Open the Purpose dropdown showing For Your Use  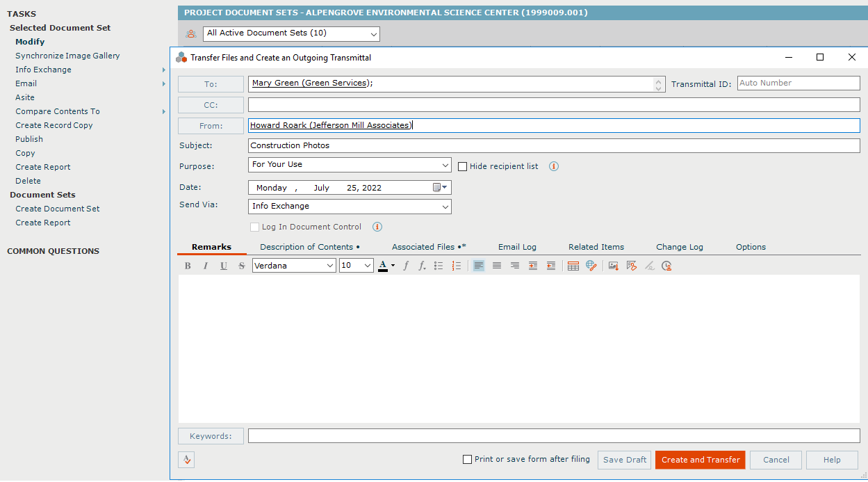pyautogui.click(x=350, y=165)
